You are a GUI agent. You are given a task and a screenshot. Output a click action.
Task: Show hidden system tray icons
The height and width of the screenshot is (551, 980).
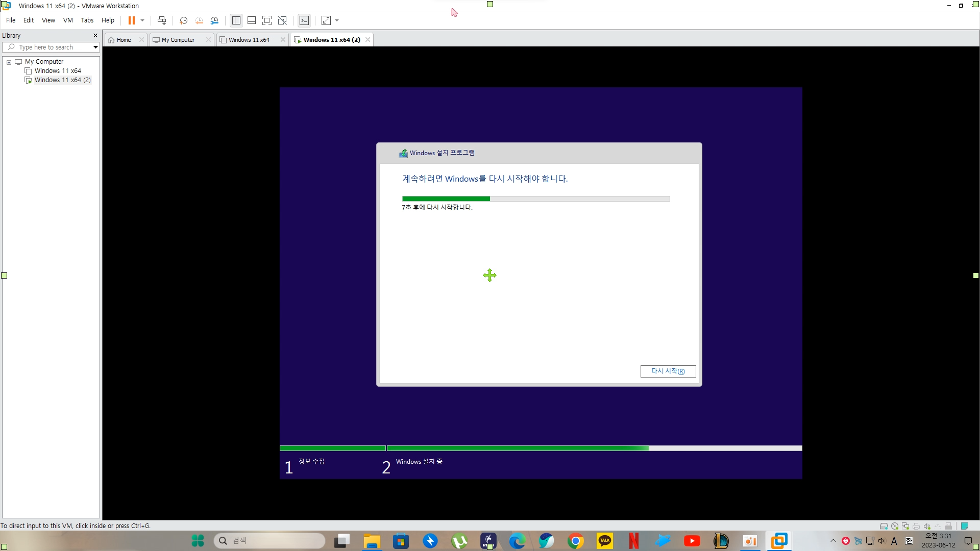(x=833, y=541)
